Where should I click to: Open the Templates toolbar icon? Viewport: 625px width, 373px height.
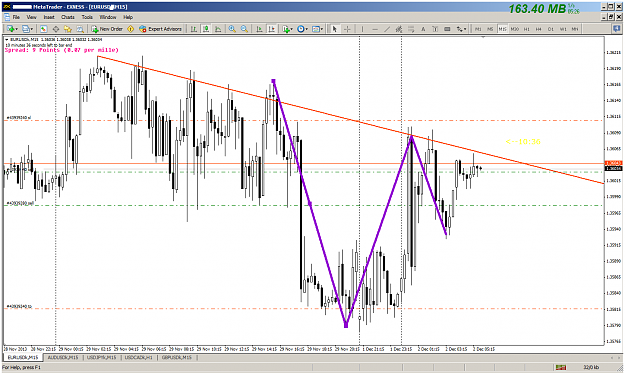pos(316,29)
